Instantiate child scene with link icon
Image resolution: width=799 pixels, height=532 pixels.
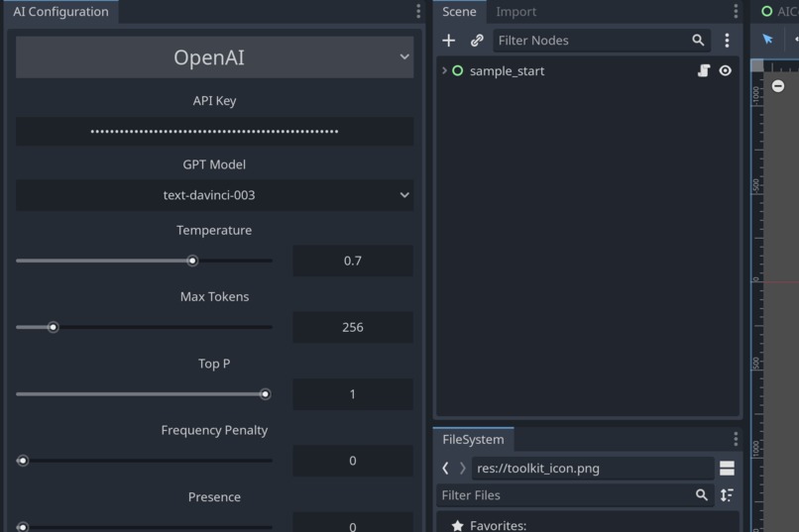pyautogui.click(x=477, y=41)
